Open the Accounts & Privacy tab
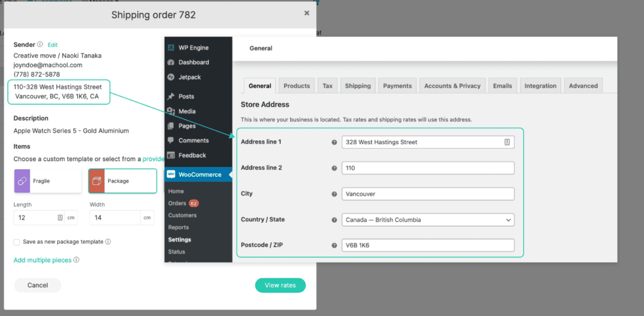The height and width of the screenshot is (316, 644). (452, 86)
